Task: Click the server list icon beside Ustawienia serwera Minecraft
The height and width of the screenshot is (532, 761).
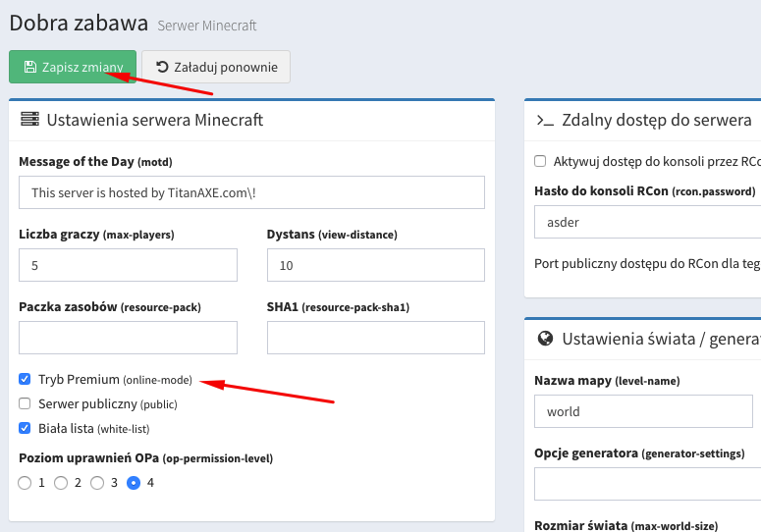Action: click(28, 120)
